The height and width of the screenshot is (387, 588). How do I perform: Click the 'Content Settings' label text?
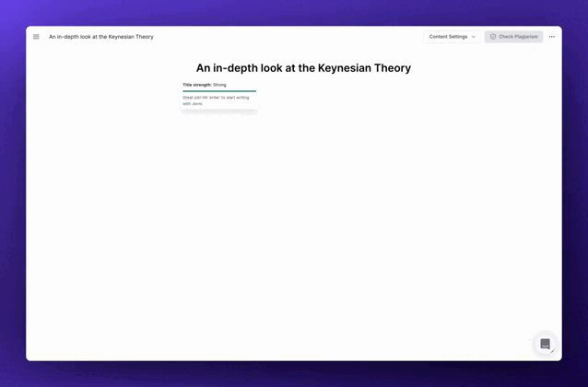448,37
